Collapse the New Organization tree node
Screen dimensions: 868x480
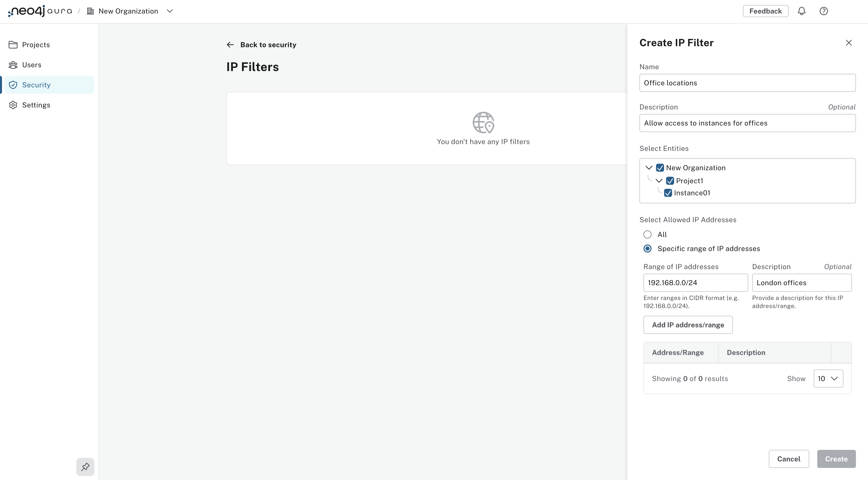(x=649, y=168)
